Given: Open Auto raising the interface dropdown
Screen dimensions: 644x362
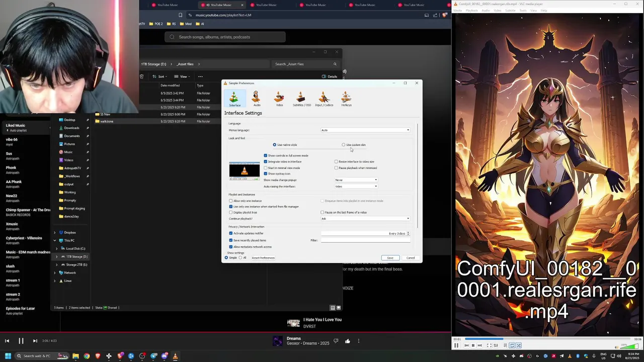Looking at the screenshot, I should coord(356,187).
